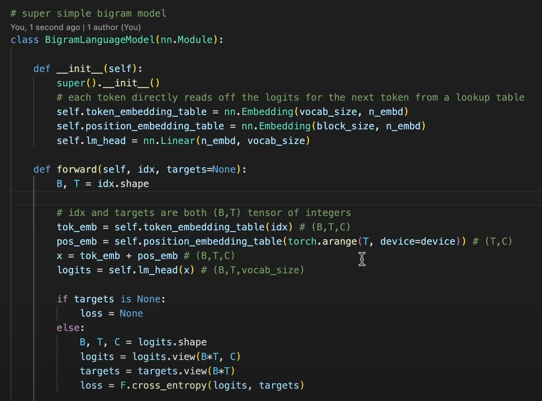Click the 'loss = None' line
This screenshot has width=542, height=401.
tap(112, 314)
